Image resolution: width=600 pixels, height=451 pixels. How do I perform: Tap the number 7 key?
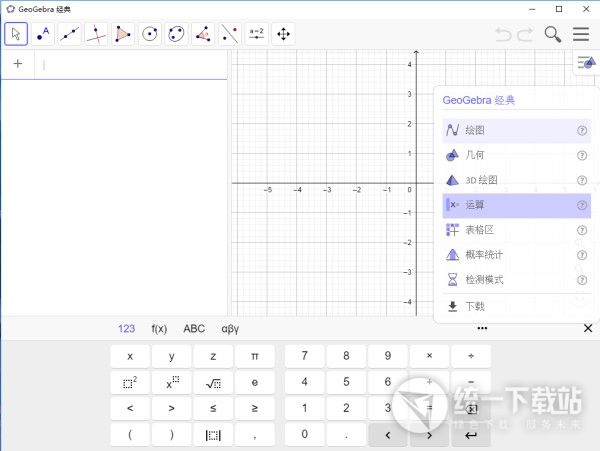tap(305, 356)
